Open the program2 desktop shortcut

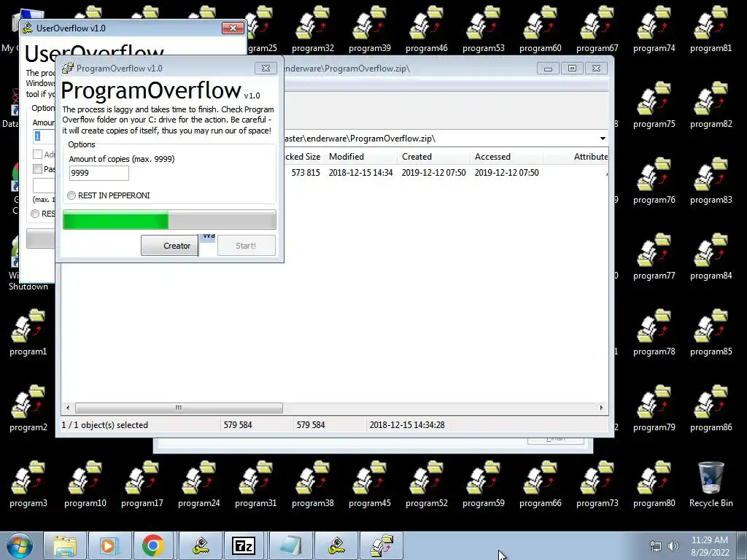28,408
